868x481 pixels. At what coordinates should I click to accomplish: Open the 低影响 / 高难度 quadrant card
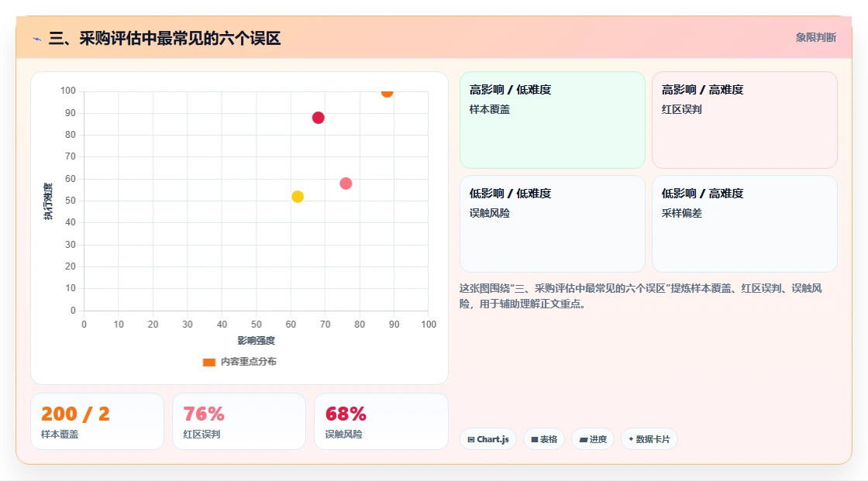745,224
